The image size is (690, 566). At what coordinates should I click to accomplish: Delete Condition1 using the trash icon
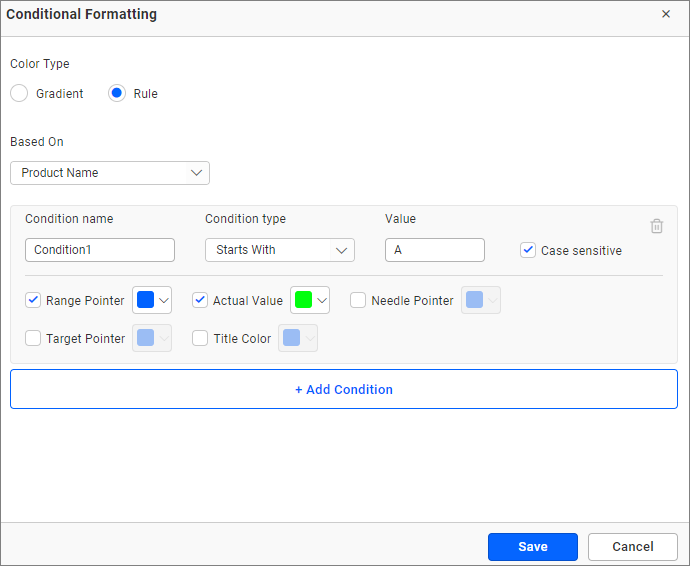click(656, 226)
